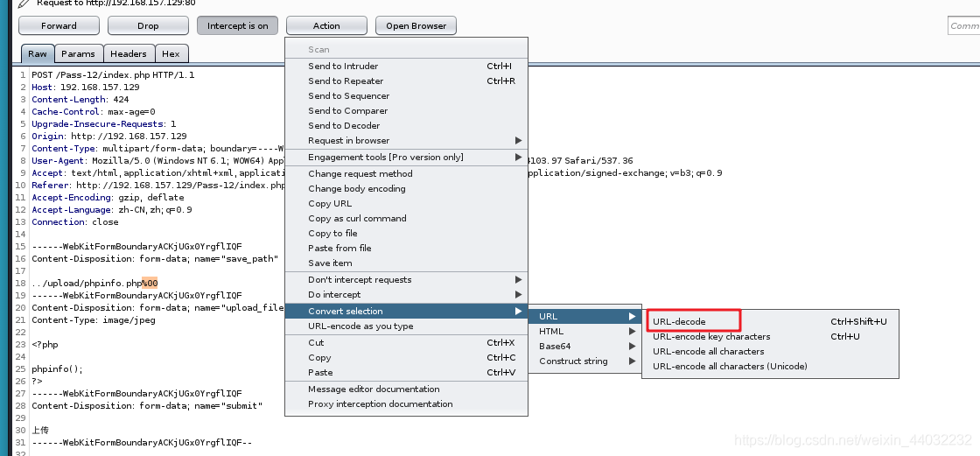Select Save item entry
The image size is (980, 456).
(406, 263)
